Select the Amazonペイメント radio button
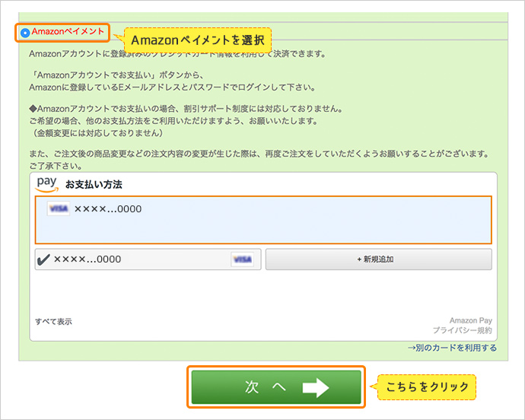525x420 pixels. pyautogui.click(x=25, y=33)
